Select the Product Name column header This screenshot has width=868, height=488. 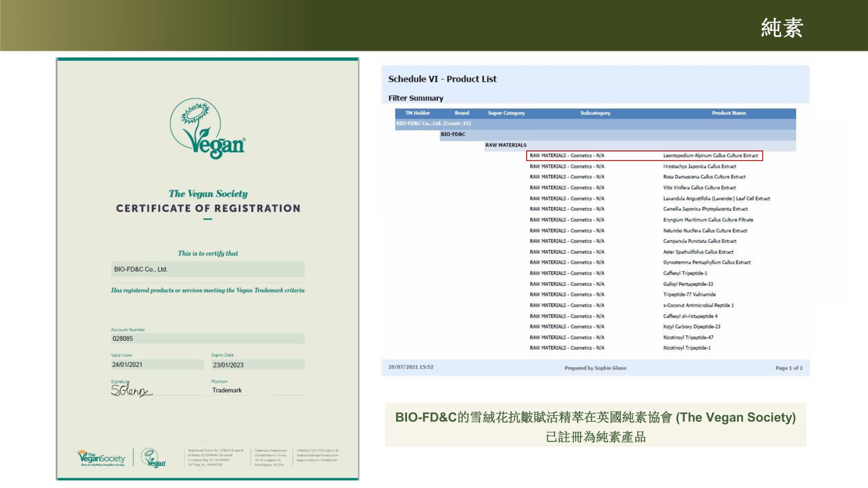[728, 113]
